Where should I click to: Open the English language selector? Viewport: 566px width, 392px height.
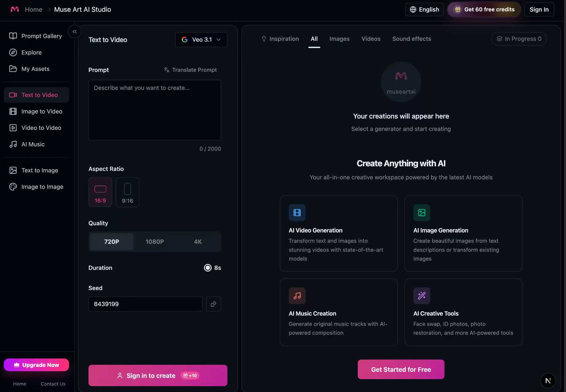point(424,9)
